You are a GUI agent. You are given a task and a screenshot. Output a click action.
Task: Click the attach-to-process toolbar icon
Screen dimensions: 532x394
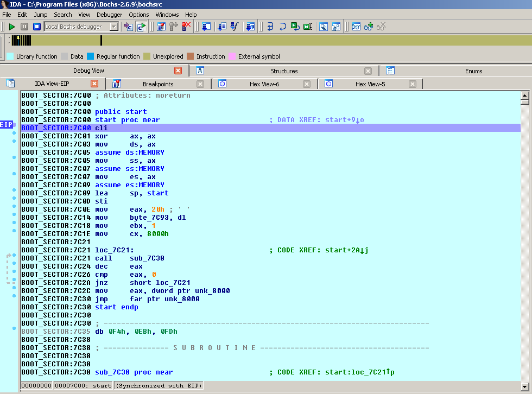pos(128,27)
